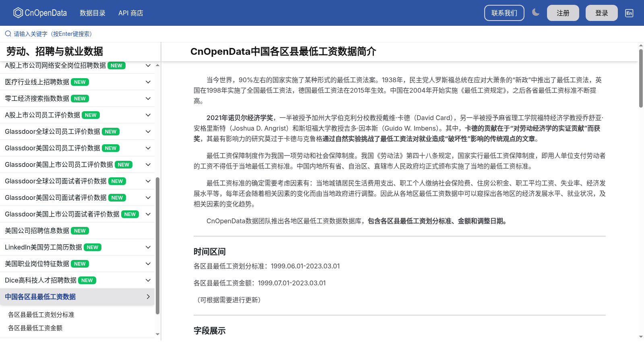Open 美国公司招聘信息数据 item
The width and height of the screenshot is (644, 347).
77,231
